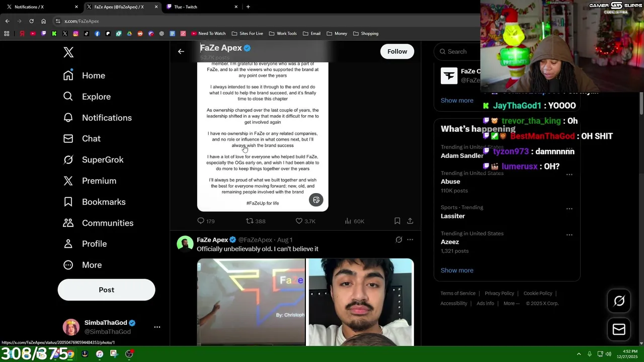Image resolution: width=644 pixels, height=362 pixels.
Task: Open the X logo home icon in sidebar
Action: point(68,52)
